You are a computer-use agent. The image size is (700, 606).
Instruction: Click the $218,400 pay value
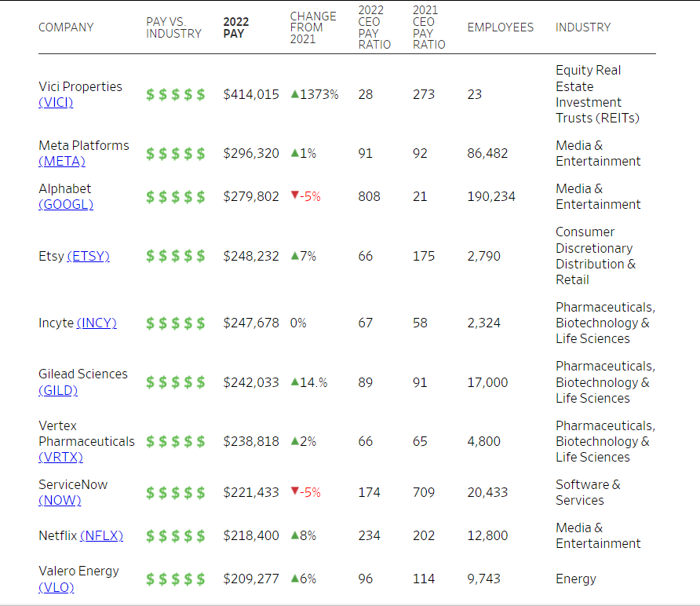coord(251,535)
